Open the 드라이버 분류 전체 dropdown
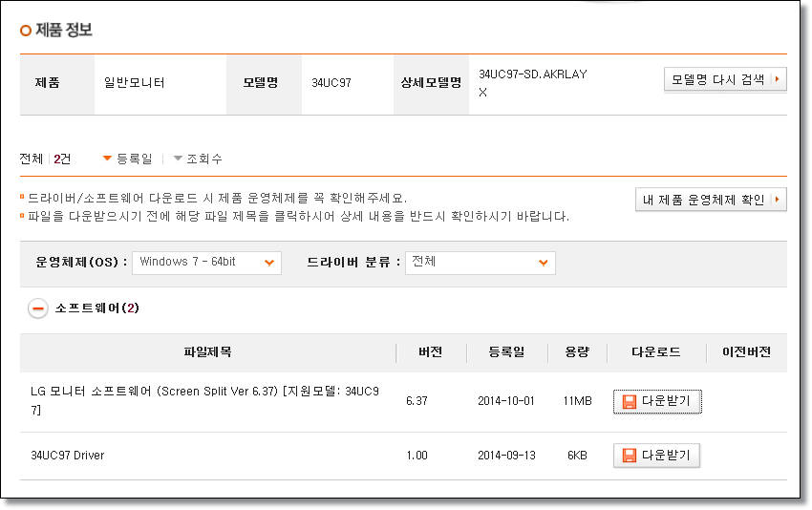 click(x=481, y=263)
